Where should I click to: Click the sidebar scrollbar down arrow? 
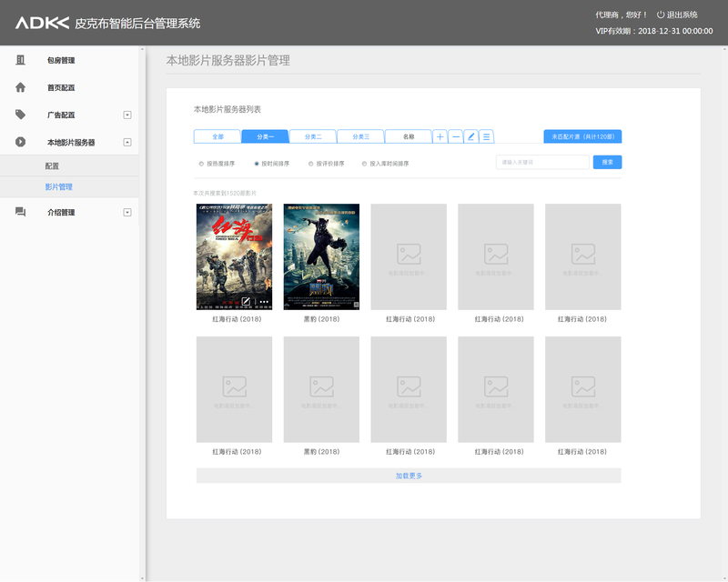point(142,578)
